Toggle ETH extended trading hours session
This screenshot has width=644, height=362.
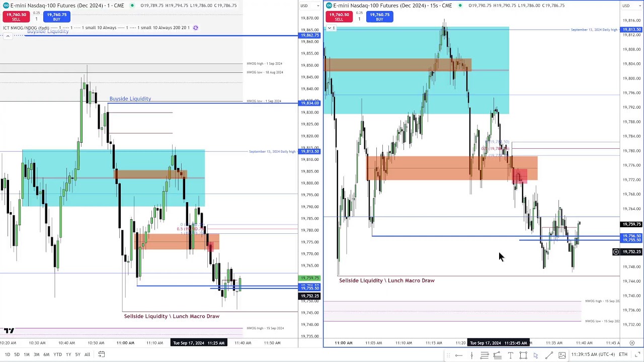[623, 354]
